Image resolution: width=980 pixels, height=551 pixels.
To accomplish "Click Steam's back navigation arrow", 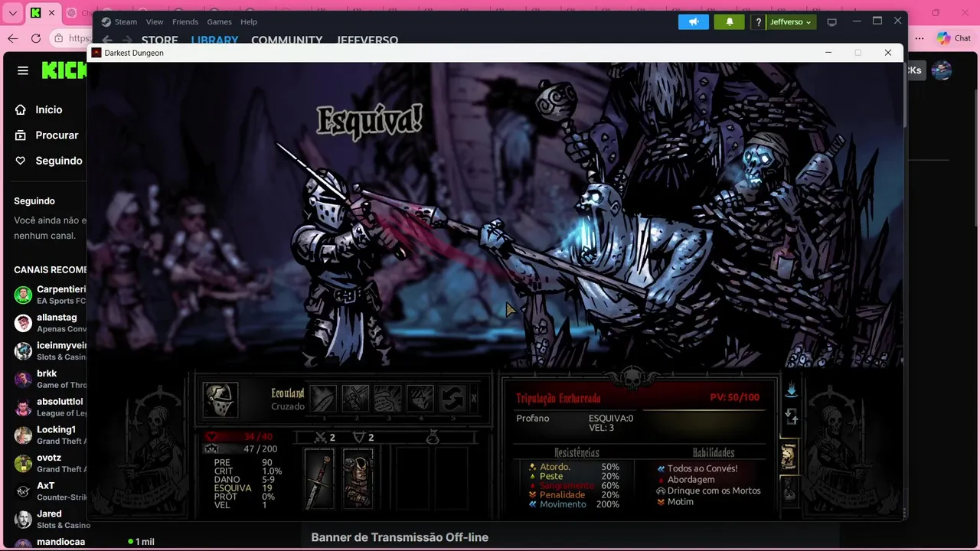I will tap(107, 40).
